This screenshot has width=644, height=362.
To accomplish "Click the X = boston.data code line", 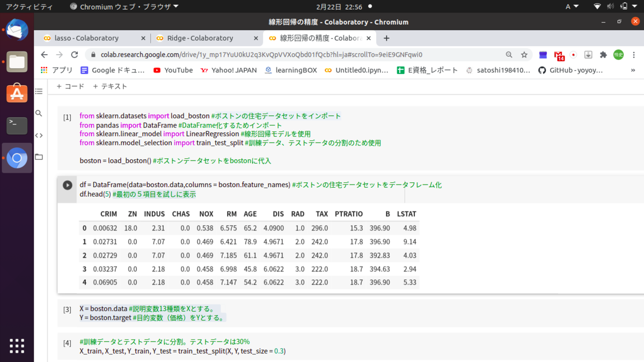I will coord(147,309).
